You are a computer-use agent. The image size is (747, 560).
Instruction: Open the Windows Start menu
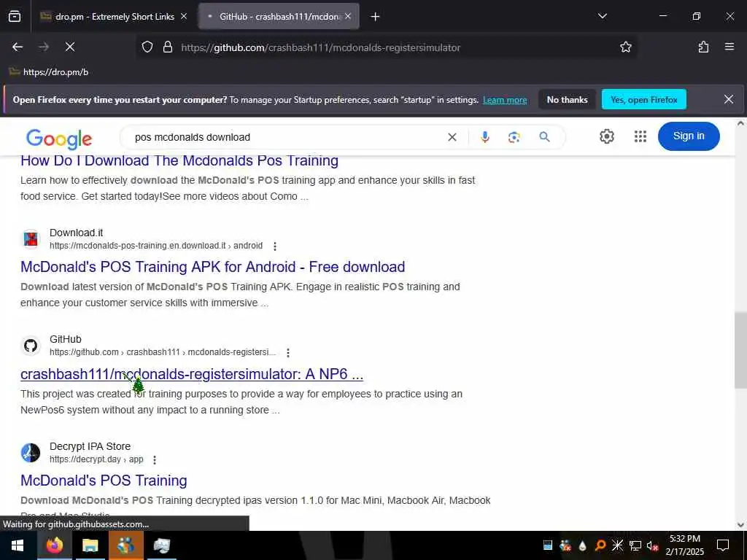(x=18, y=545)
